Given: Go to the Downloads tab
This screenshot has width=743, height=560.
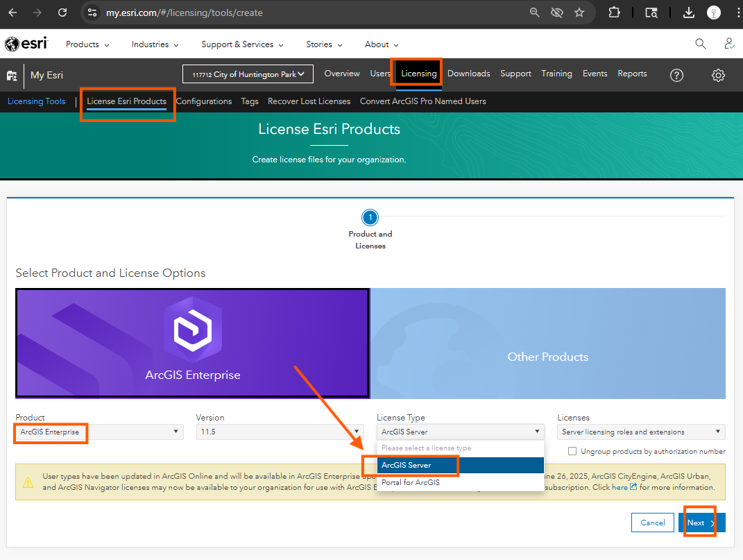Looking at the screenshot, I should (468, 74).
